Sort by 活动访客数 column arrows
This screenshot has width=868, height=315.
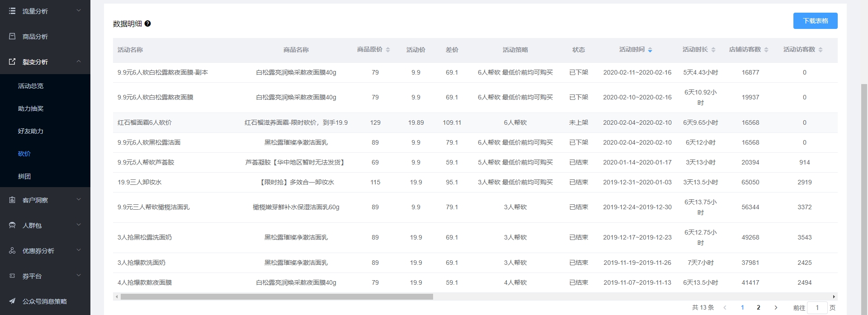(x=820, y=50)
